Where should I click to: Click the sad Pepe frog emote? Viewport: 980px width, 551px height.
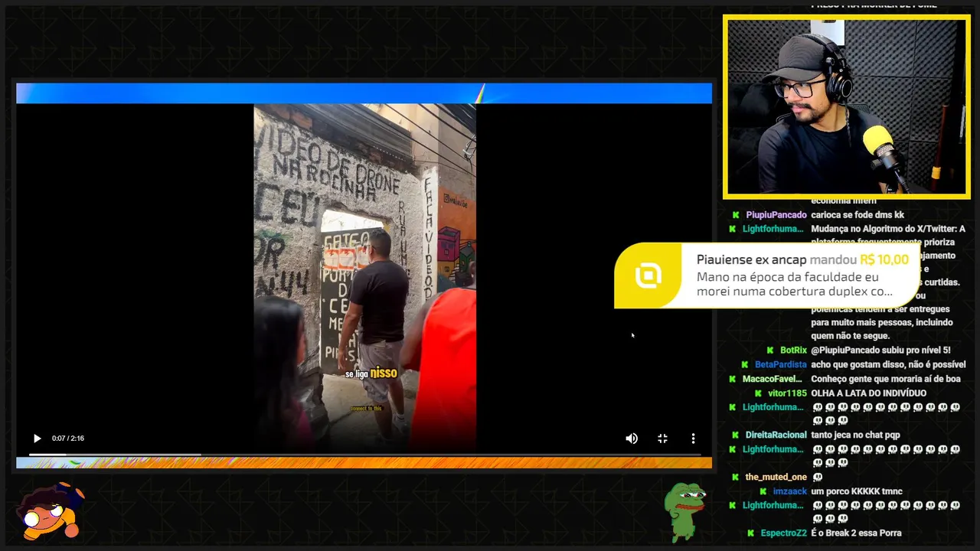(684, 511)
